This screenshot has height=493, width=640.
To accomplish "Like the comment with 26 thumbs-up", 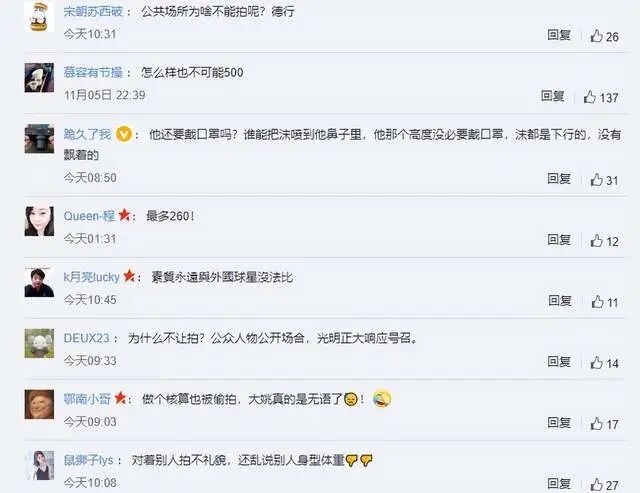I will (x=596, y=36).
